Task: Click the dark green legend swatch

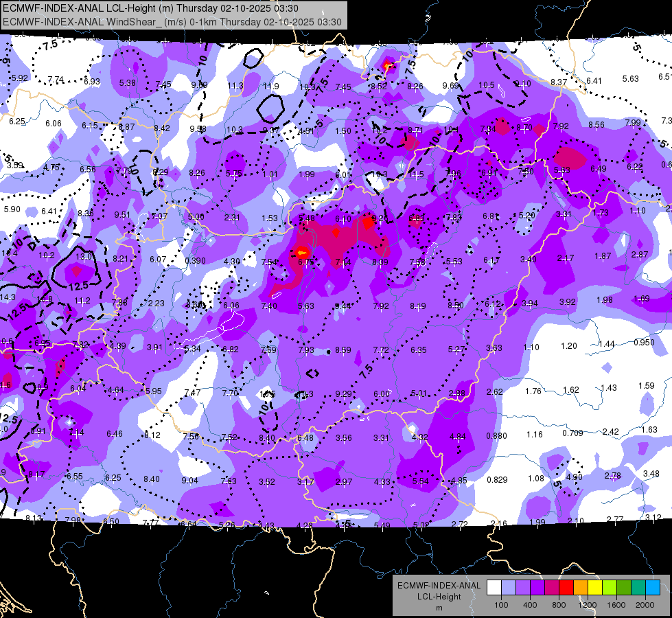Action: point(624,587)
